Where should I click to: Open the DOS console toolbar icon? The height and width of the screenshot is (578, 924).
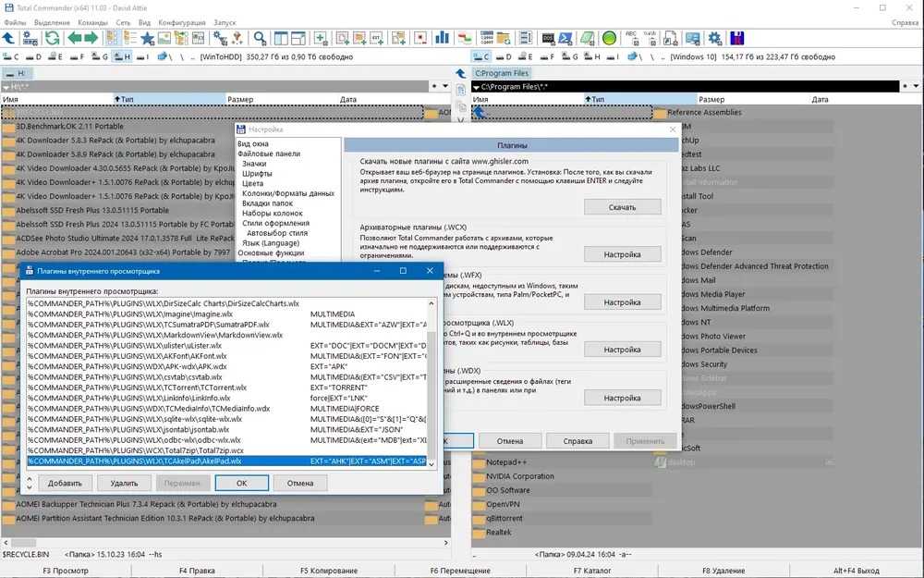(x=548, y=38)
